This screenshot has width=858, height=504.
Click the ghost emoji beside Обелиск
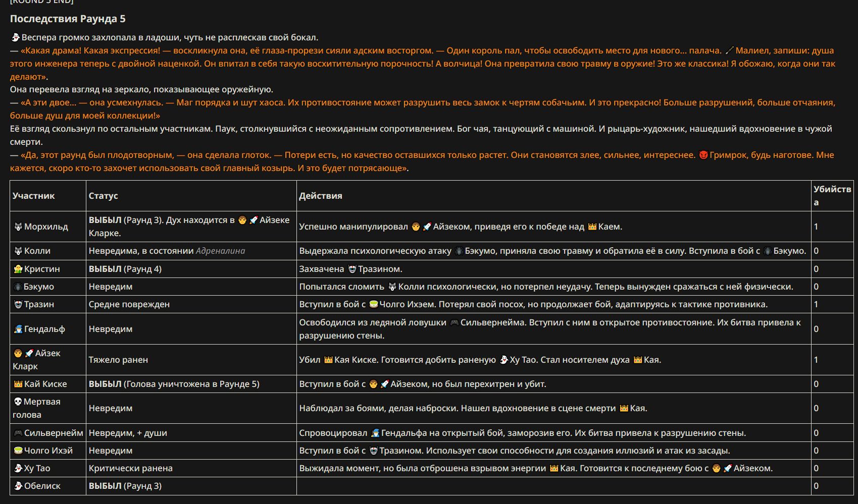(x=18, y=486)
